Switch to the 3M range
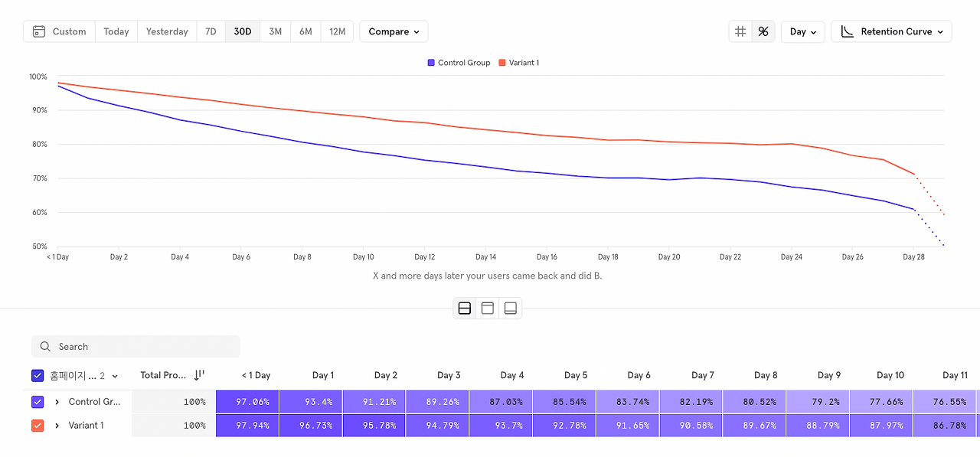The height and width of the screenshot is (457, 980). 276,31
